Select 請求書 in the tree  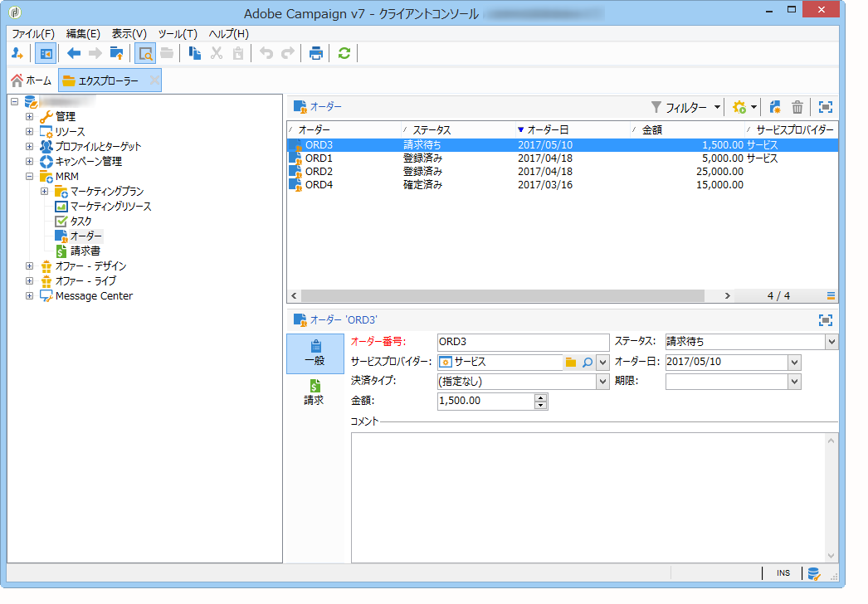(85, 251)
